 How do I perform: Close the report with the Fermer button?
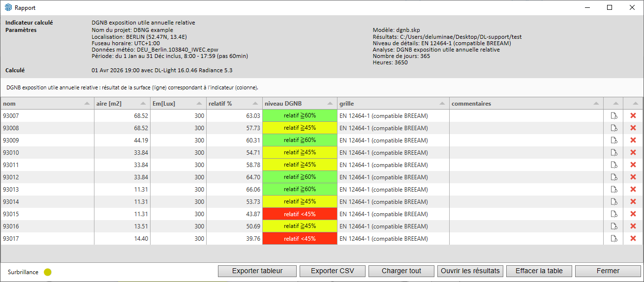coord(608,271)
